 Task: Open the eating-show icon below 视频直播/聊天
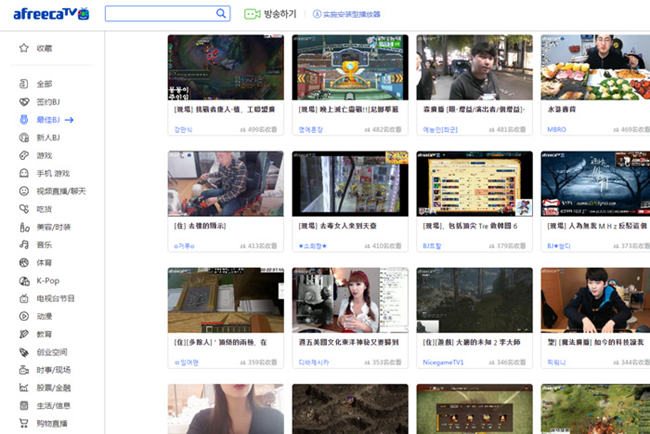(x=24, y=209)
